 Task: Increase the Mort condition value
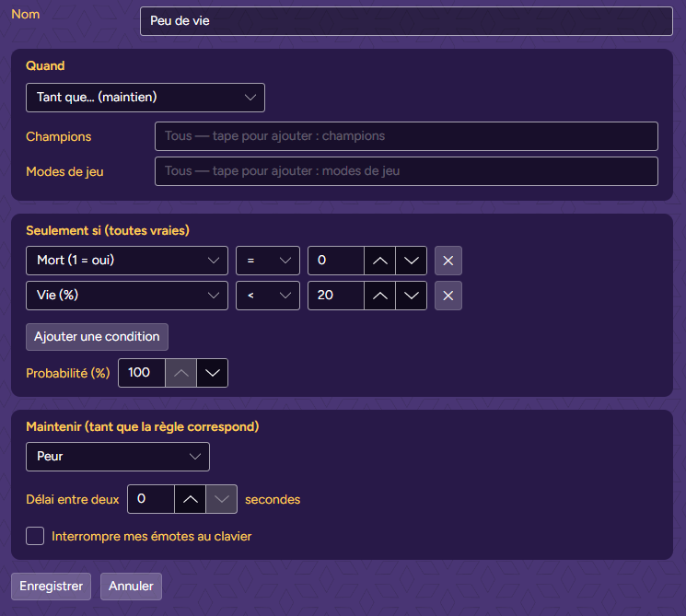click(x=379, y=261)
